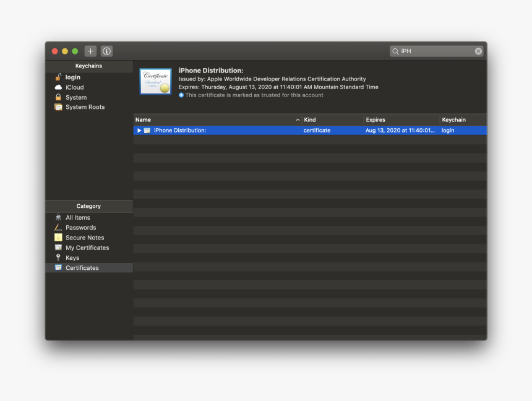
Task: Sort list by Keychain column
Action: pos(461,120)
